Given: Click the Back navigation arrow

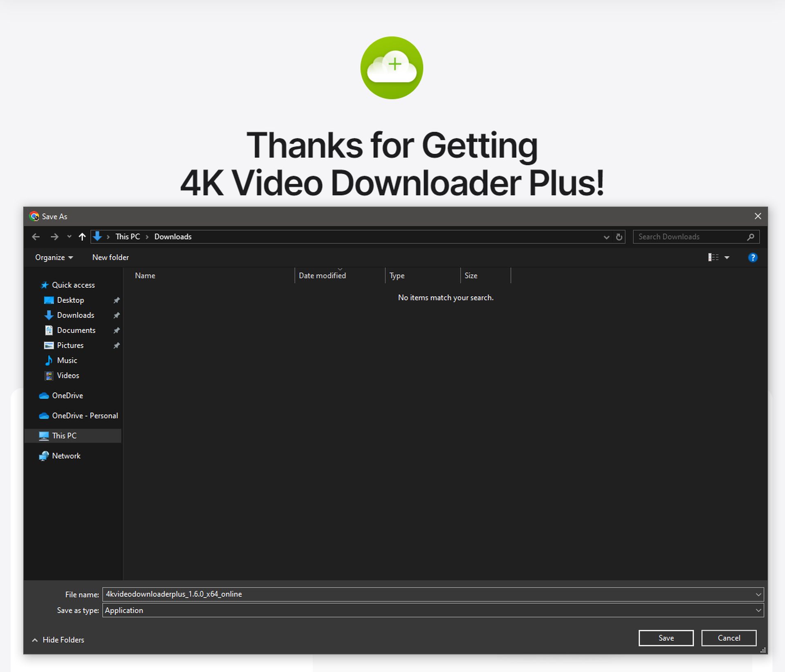Looking at the screenshot, I should click(36, 237).
